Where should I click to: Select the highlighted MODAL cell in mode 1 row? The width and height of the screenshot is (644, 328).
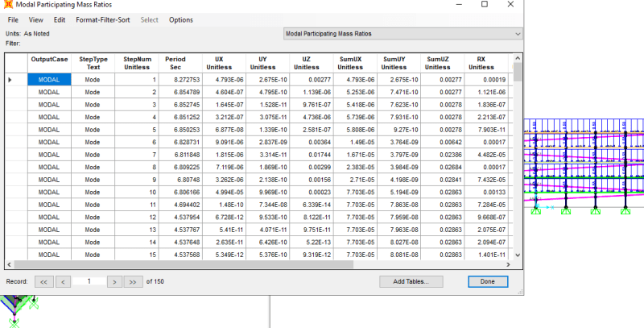tap(49, 80)
